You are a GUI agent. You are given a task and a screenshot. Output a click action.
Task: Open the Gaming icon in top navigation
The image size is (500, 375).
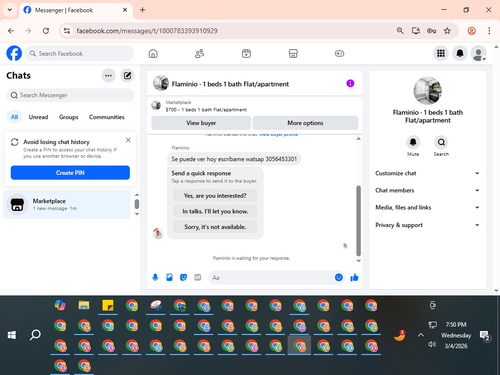(x=339, y=53)
